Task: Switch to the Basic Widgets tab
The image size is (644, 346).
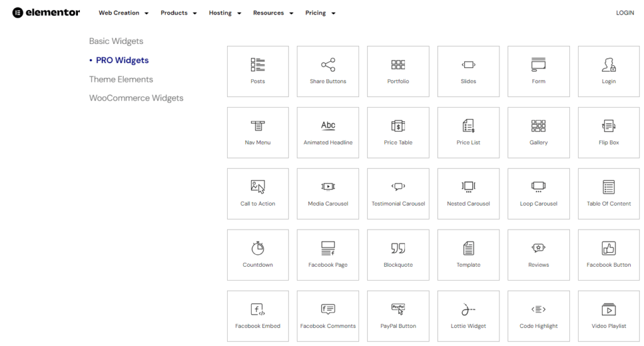Action: click(116, 42)
